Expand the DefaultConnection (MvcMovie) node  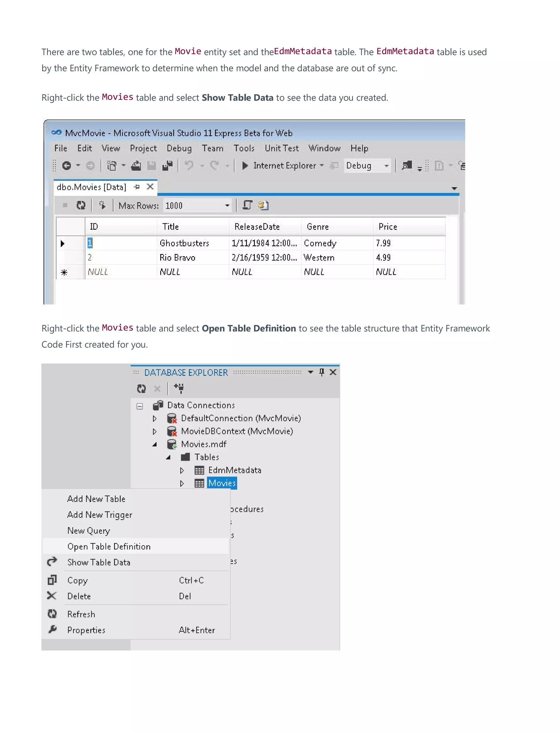(x=155, y=418)
